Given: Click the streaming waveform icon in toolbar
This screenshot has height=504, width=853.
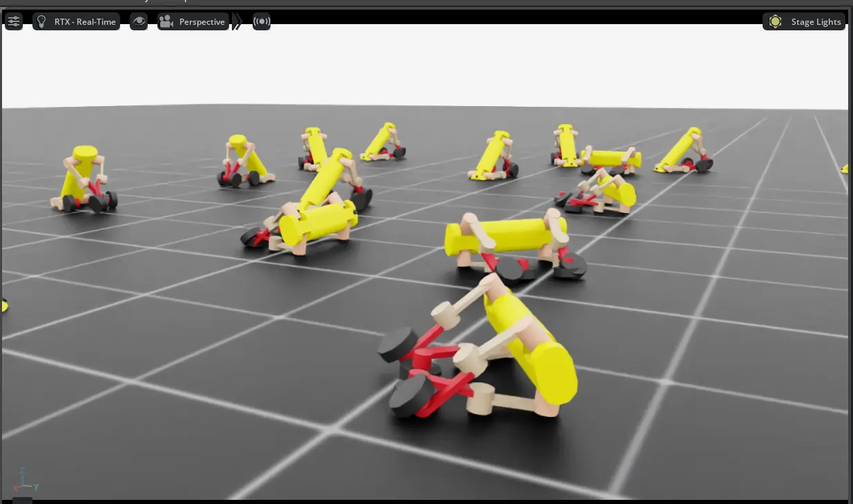Looking at the screenshot, I should click(x=262, y=21).
